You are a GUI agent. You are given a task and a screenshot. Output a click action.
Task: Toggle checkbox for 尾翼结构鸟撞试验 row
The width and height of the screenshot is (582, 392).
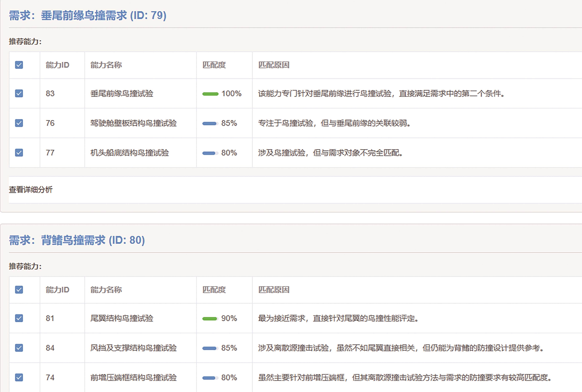tap(19, 318)
